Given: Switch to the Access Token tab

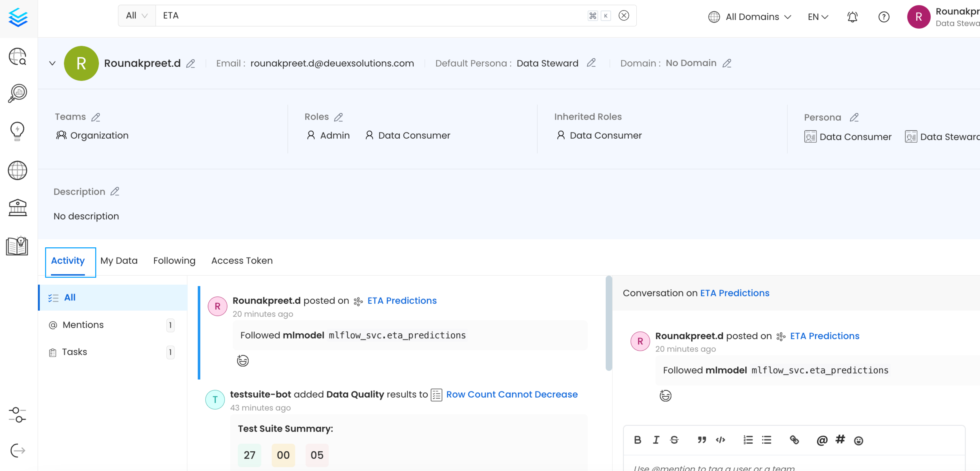Looking at the screenshot, I should (x=242, y=261).
